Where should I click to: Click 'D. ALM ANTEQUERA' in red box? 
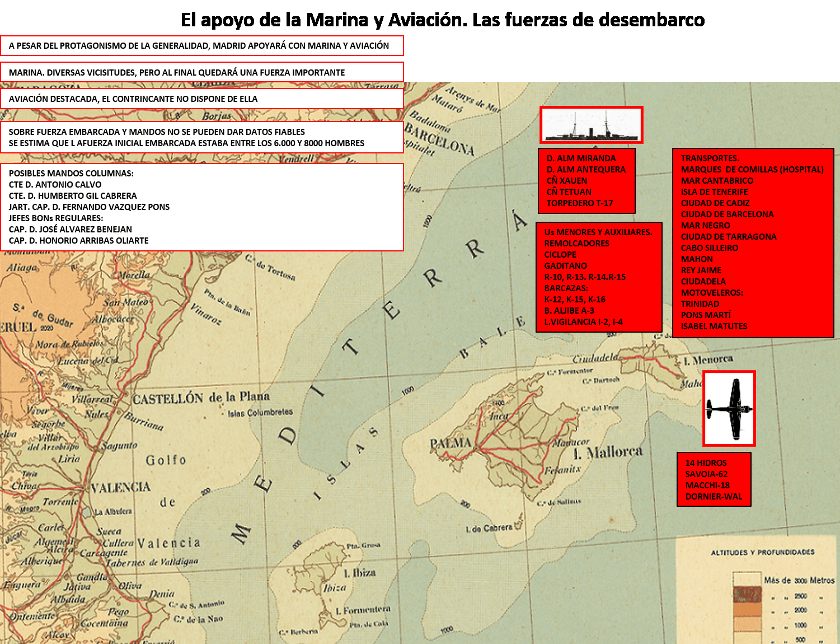tap(586, 170)
